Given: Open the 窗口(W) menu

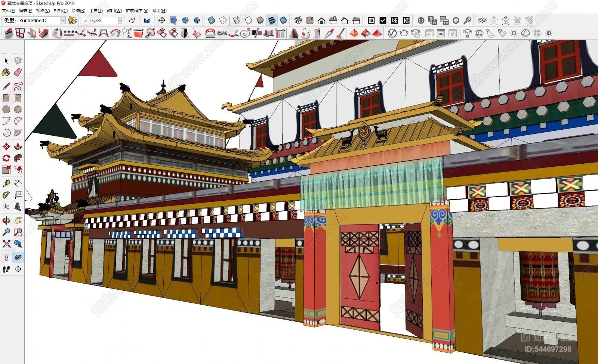Looking at the screenshot, I should [x=114, y=11].
